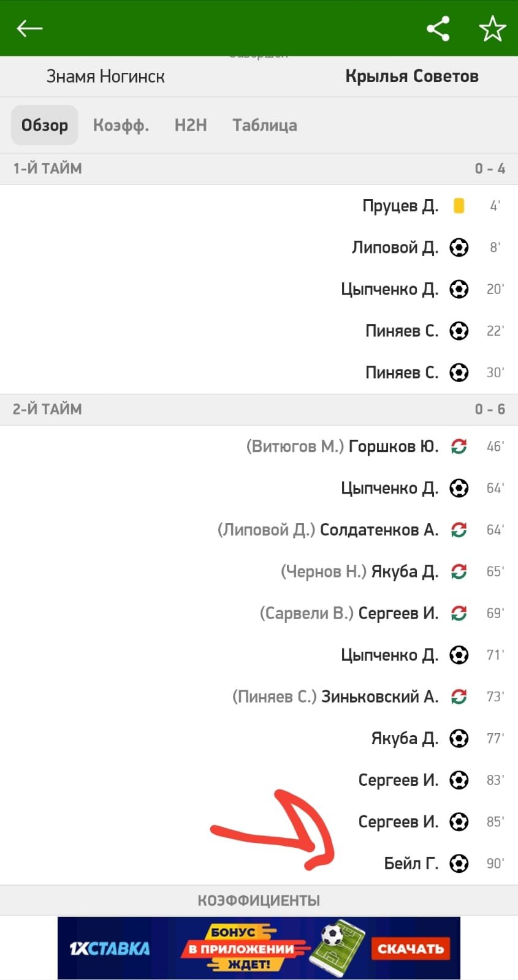Open Знамя Ногинск team page
Image resolution: width=518 pixels, height=980 pixels.
pos(105,77)
